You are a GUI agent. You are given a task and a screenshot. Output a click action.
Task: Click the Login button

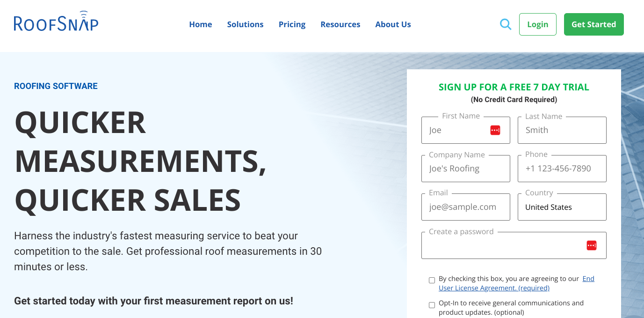tap(537, 24)
